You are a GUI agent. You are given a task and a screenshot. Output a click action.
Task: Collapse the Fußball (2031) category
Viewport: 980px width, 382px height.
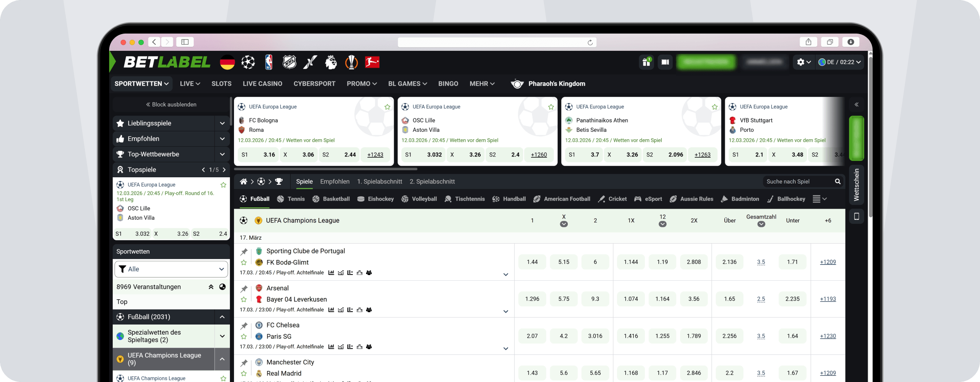[222, 317]
